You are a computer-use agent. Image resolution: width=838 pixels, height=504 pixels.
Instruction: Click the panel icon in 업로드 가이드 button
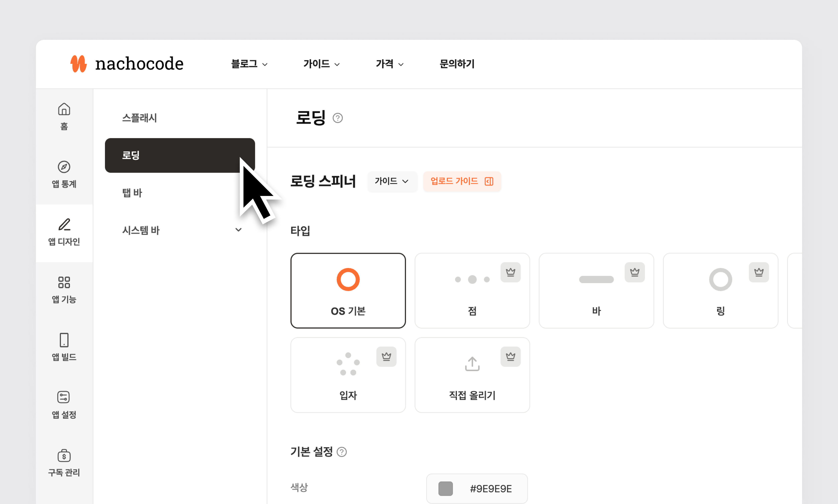489,181
